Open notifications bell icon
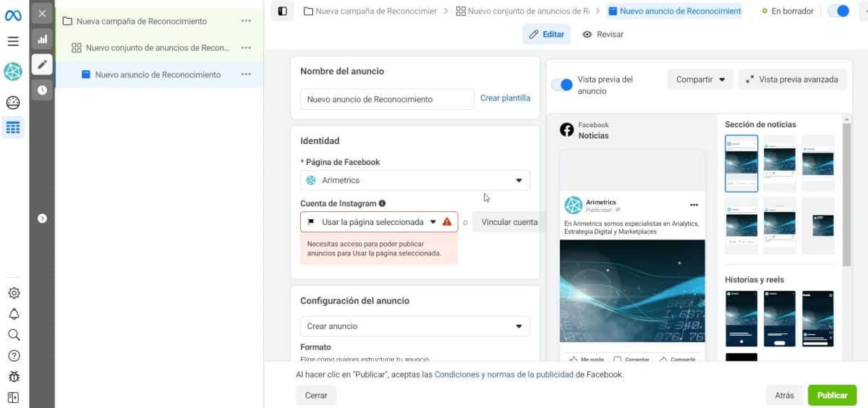The width and height of the screenshot is (868, 408). tap(14, 314)
